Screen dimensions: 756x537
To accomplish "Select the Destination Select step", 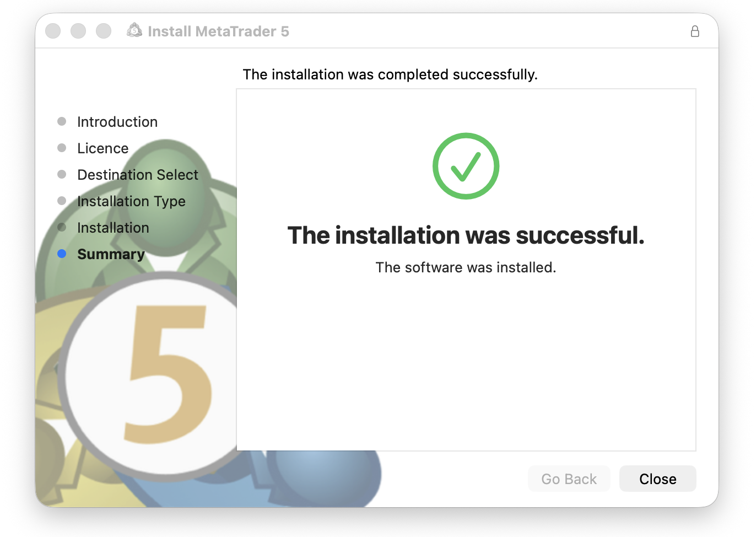I will click(138, 175).
